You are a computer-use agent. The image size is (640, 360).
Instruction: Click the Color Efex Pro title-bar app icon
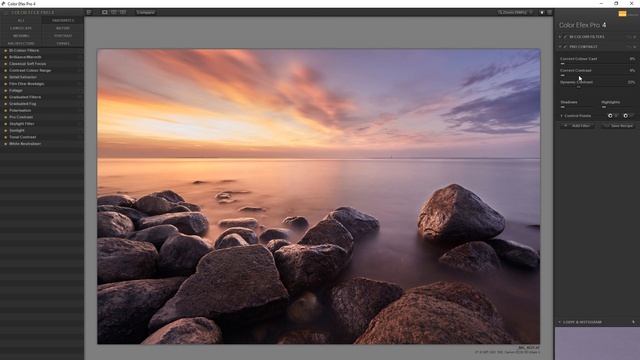pos(3,3)
